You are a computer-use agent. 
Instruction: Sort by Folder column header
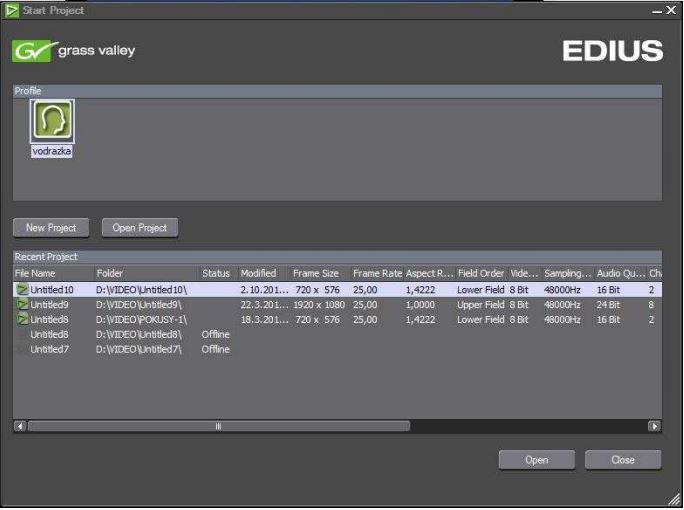(146, 274)
